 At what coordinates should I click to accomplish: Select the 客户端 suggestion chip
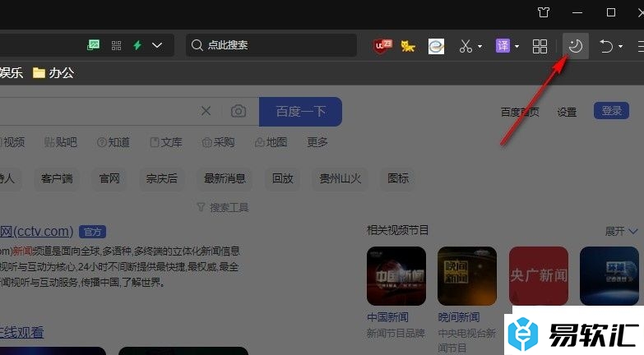click(x=57, y=178)
